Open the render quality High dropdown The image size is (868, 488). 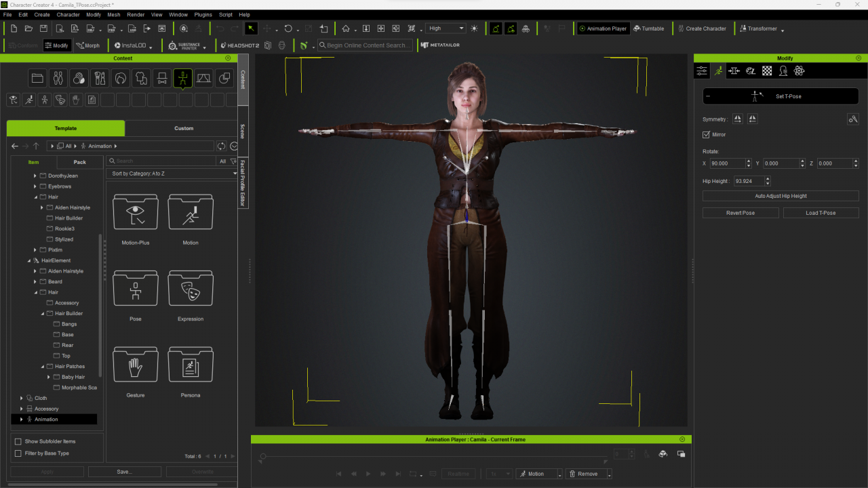pyautogui.click(x=446, y=28)
